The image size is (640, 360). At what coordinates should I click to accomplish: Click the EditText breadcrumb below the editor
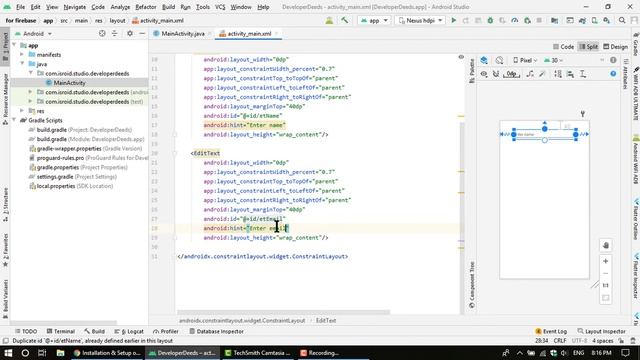tap(326, 321)
